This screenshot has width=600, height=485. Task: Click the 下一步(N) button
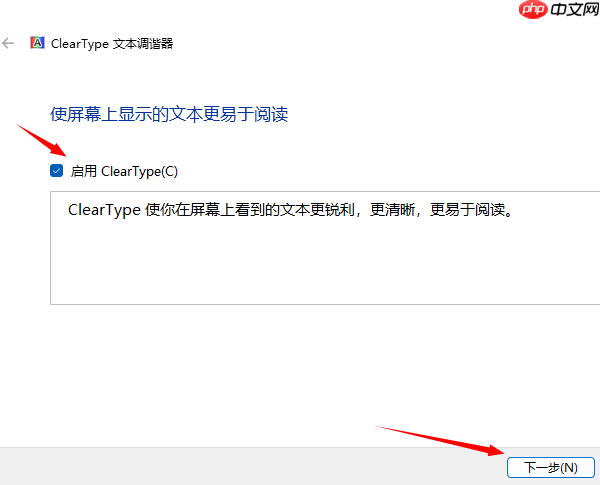551,467
